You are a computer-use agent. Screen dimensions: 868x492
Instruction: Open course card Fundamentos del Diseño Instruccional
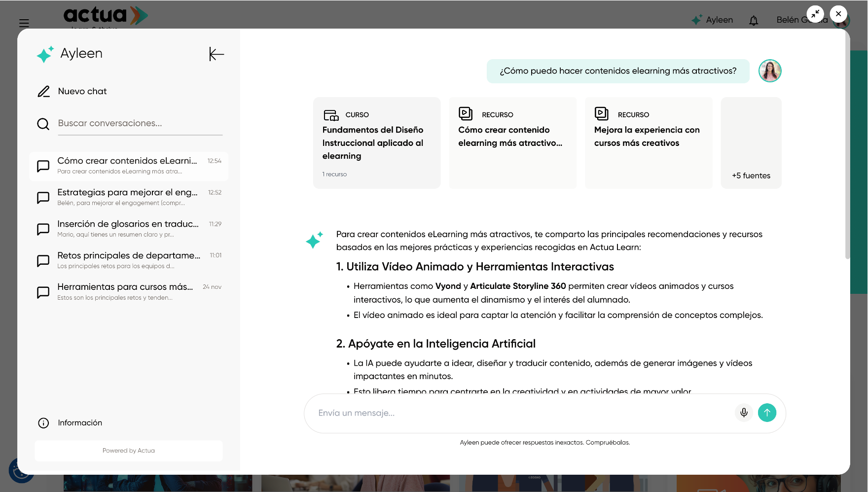[376, 143]
